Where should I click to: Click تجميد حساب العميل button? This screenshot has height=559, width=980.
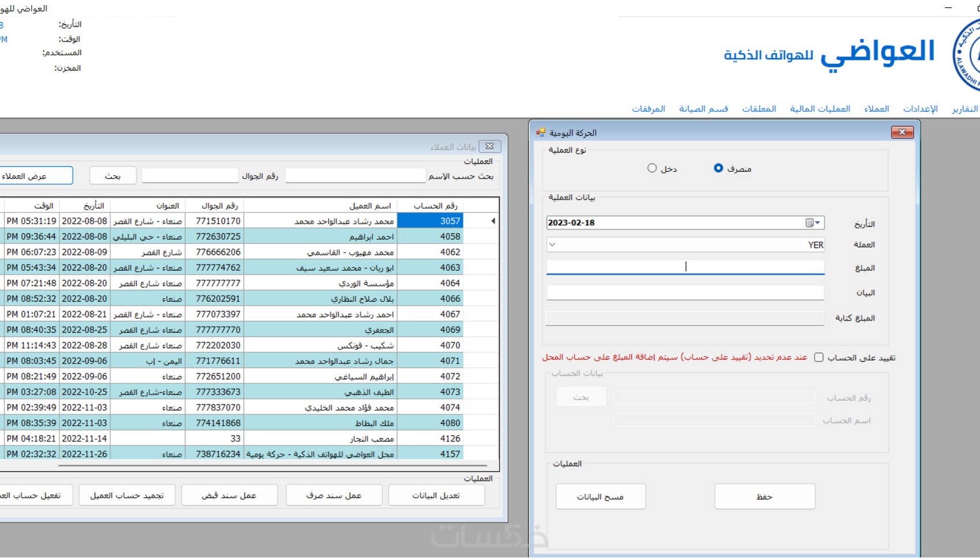127,495
